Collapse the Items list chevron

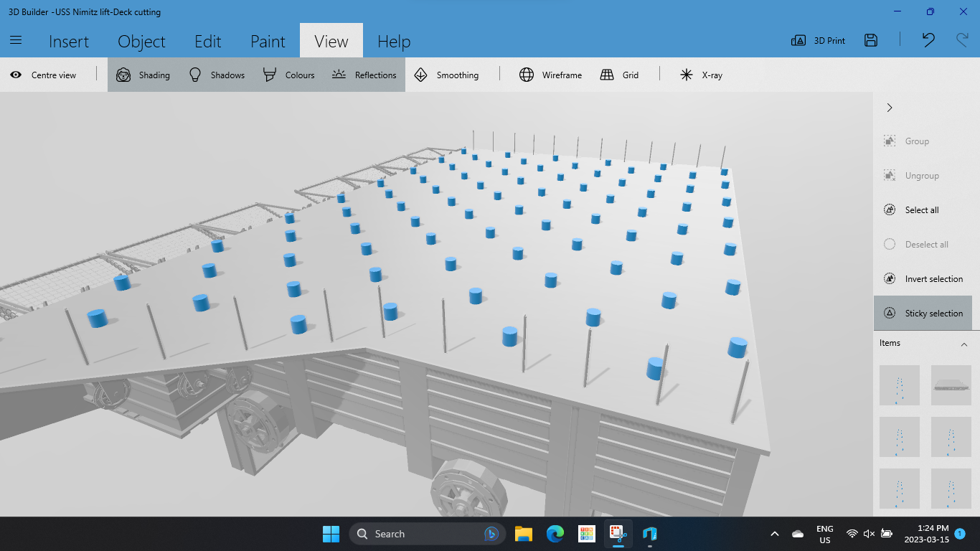click(x=964, y=344)
